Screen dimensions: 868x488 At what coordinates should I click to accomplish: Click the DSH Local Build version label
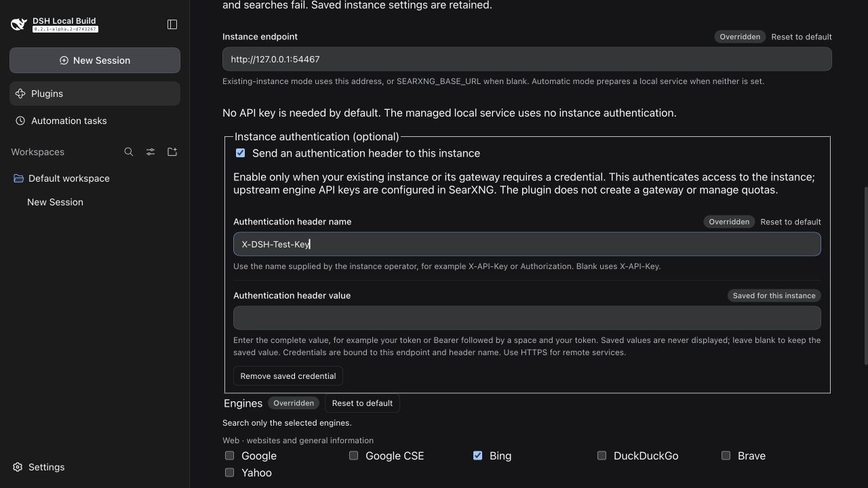pos(66,29)
